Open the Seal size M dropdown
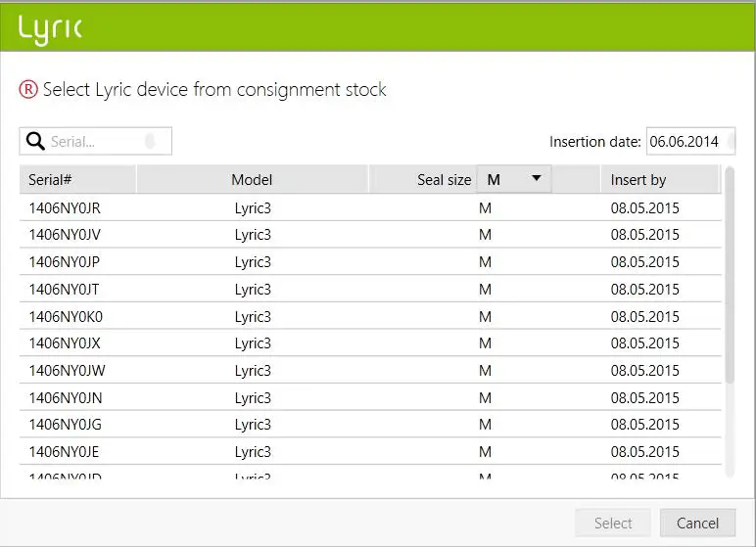The height and width of the screenshot is (547, 756). coord(514,179)
